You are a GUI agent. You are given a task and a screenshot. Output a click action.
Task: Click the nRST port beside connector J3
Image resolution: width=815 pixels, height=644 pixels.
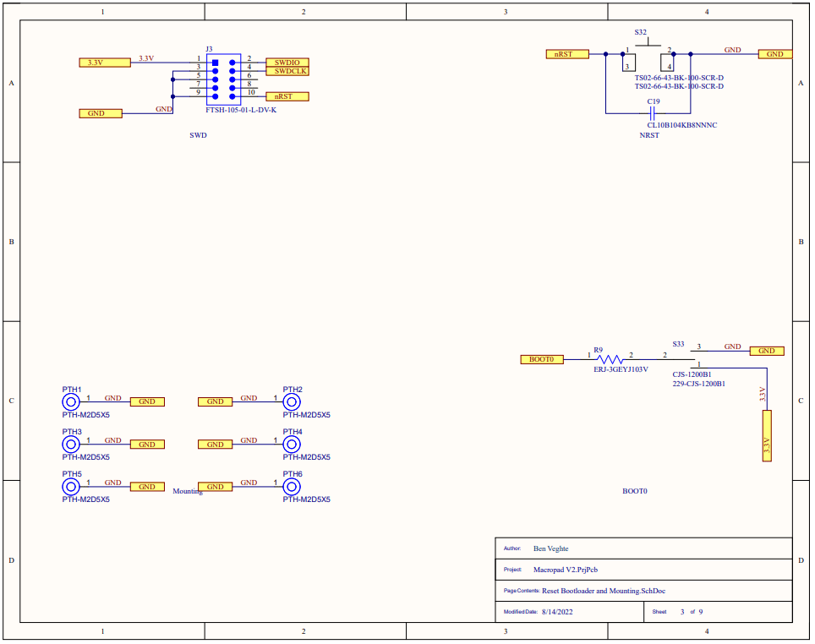coord(287,96)
